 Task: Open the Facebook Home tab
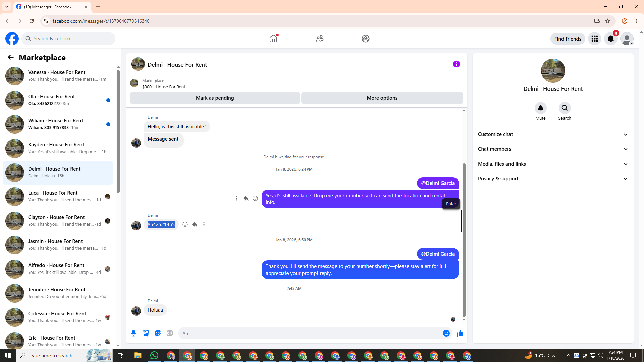click(x=273, y=39)
